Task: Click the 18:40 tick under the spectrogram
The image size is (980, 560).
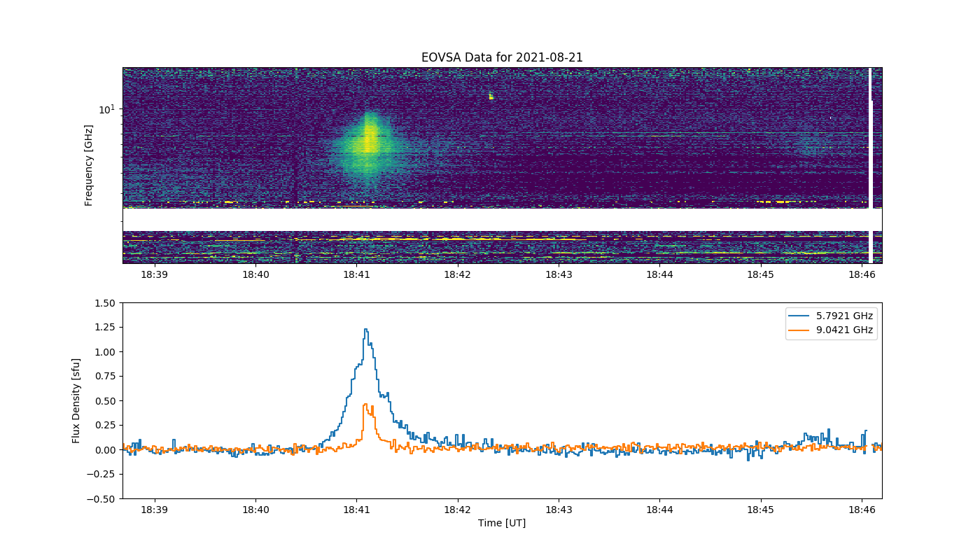Action: click(255, 275)
